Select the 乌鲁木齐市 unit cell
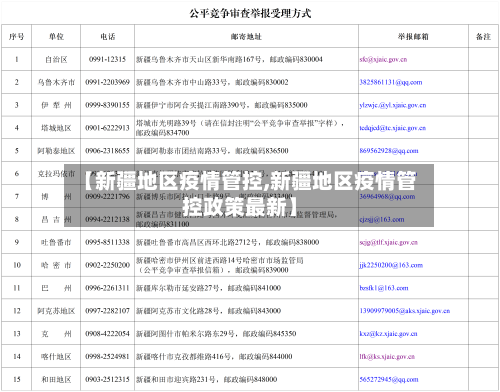 coord(56,82)
